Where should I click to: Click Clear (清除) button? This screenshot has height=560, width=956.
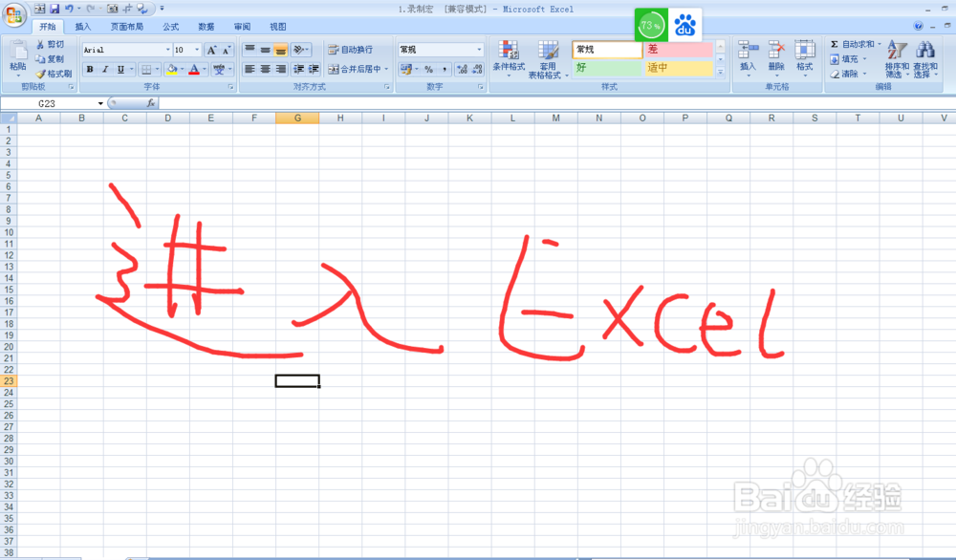(x=848, y=74)
